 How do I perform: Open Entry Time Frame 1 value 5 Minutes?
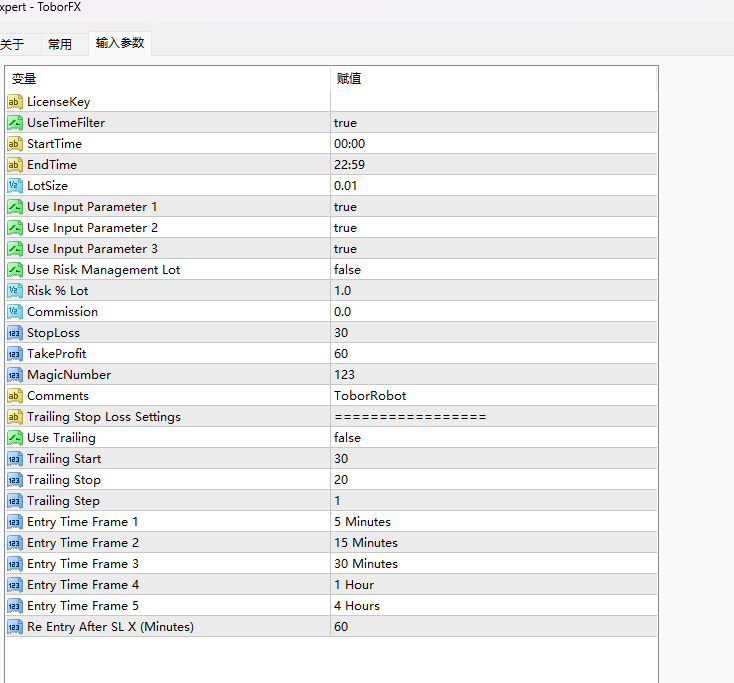(362, 522)
